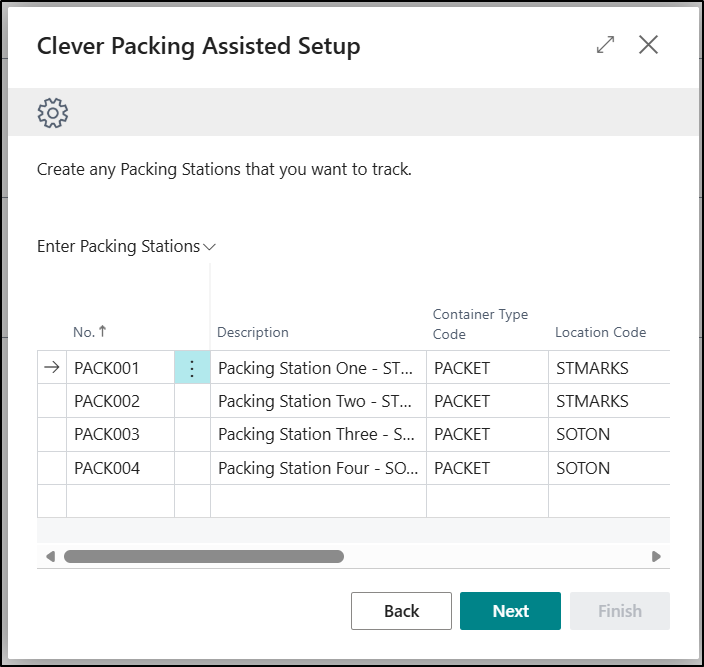Image resolution: width=704 pixels, height=667 pixels.
Task: Go to the Next setup step
Action: pyautogui.click(x=510, y=611)
